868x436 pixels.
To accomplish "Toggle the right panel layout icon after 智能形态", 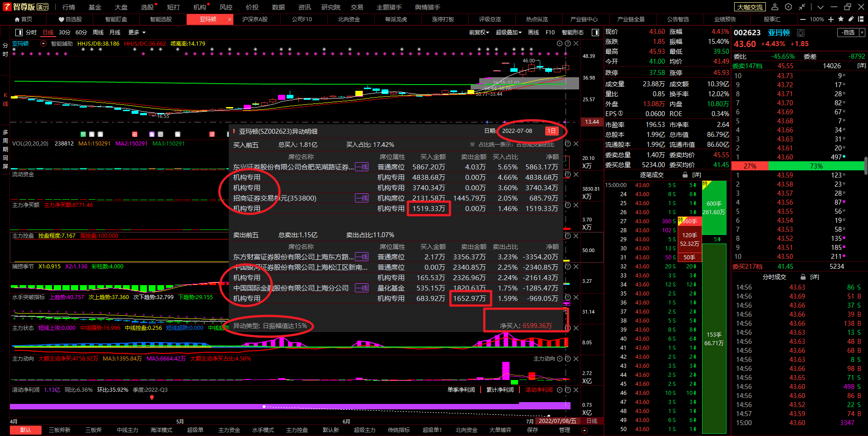I will (x=595, y=33).
